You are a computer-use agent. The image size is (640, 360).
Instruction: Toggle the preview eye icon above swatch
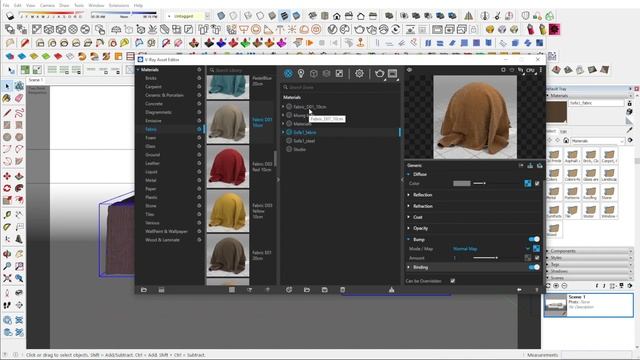click(409, 70)
